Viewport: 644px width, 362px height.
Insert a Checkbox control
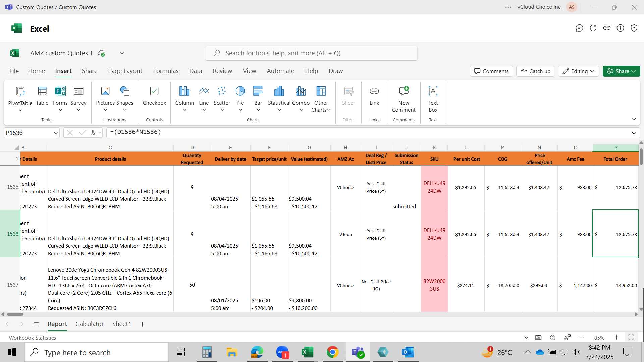(x=154, y=96)
